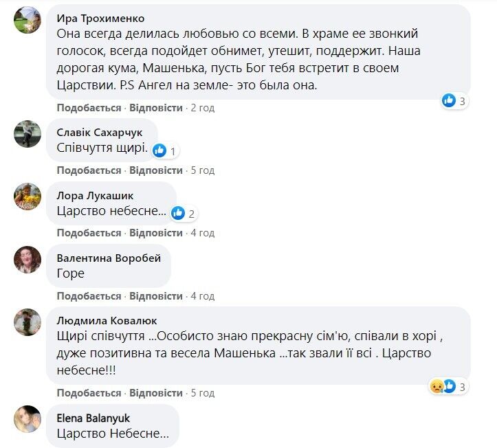Reply to Людмила Ковалюк's comment
497x448 pixels.
click(156, 393)
